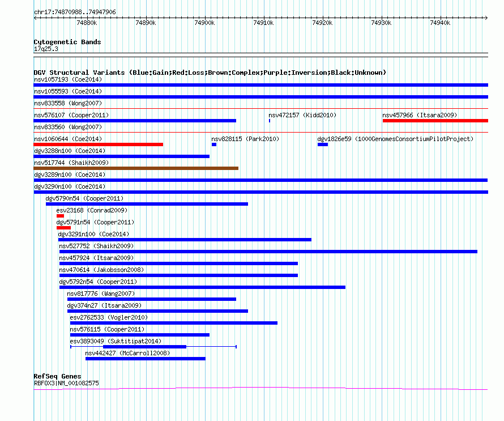The height and width of the screenshot is (421, 504).
Task: Select the blue dgv5792n54 variant bar
Action: 203,287
